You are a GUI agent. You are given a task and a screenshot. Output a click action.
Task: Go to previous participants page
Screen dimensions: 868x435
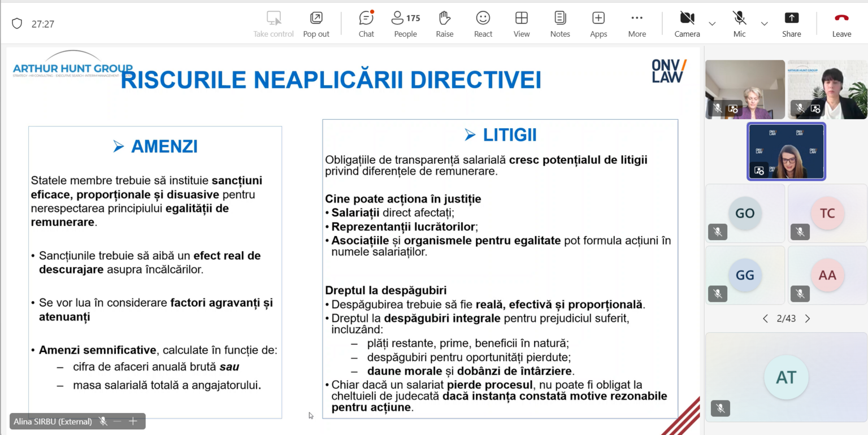pyautogui.click(x=765, y=319)
